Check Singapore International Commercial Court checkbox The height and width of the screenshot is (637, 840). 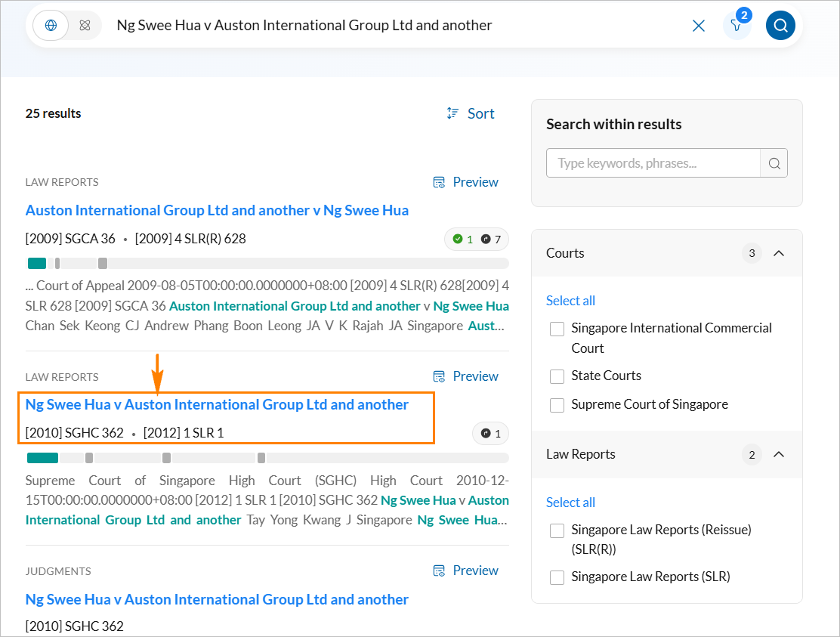[557, 329]
